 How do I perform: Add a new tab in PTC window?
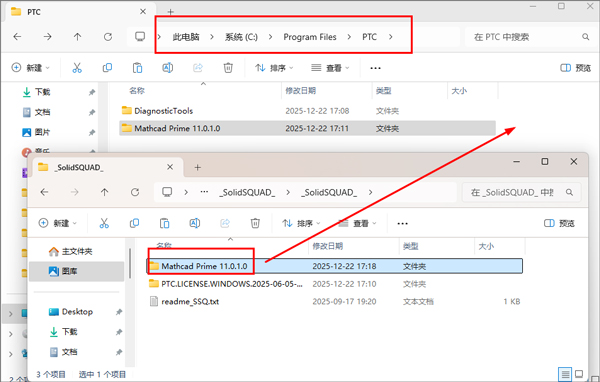171,12
